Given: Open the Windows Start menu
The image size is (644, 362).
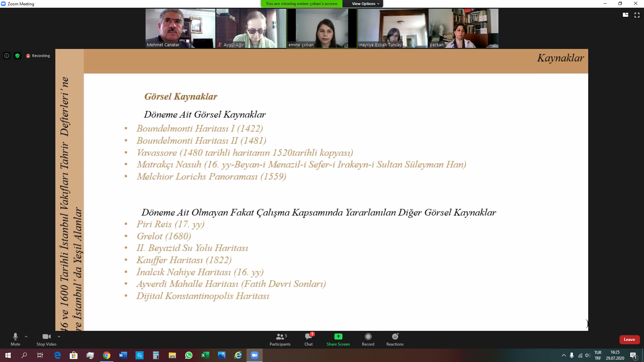Looking at the screenshot, I should point(8,355).
